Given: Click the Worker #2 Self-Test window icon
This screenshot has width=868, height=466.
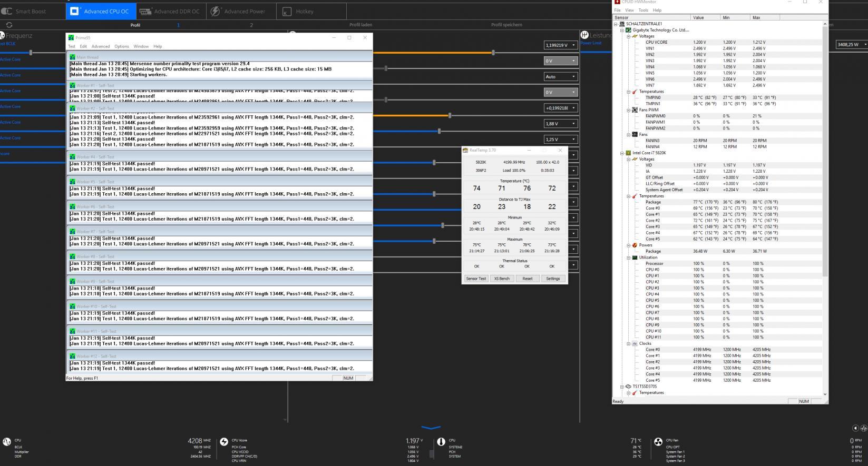Looking at the screenshot, I should pyautogui.click(x=72, y=108).
